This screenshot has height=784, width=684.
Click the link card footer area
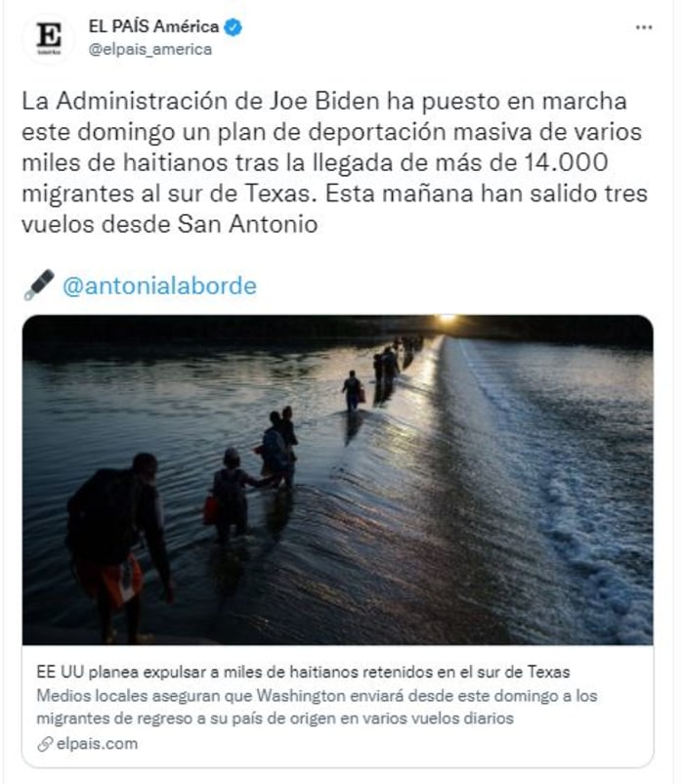(338, 707)
